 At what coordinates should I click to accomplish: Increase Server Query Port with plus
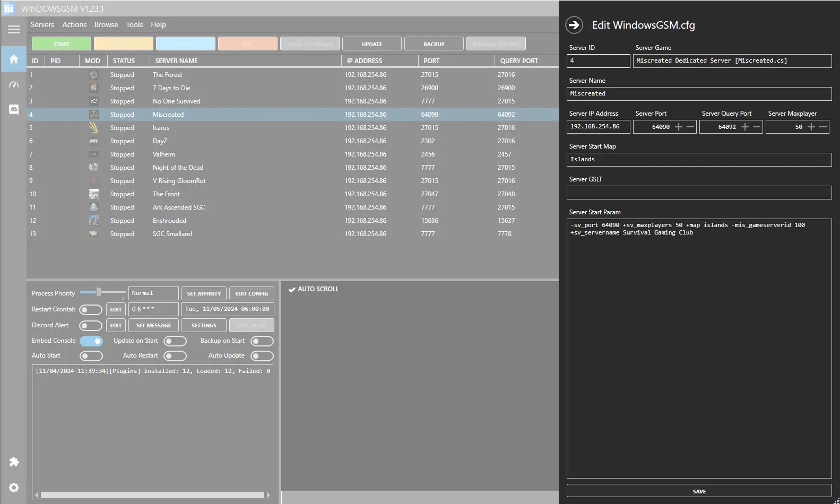pos(745,127)
